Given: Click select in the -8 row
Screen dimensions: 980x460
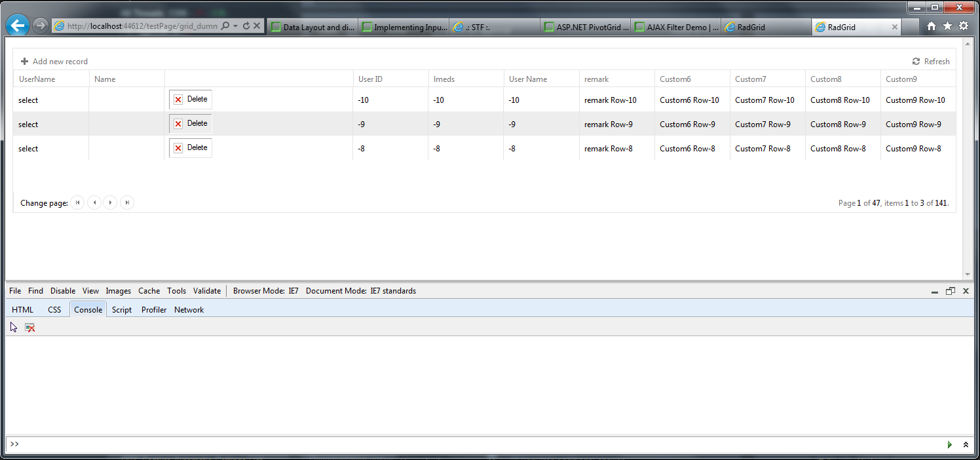Looking at the screenshot, I should coord(28,149).
